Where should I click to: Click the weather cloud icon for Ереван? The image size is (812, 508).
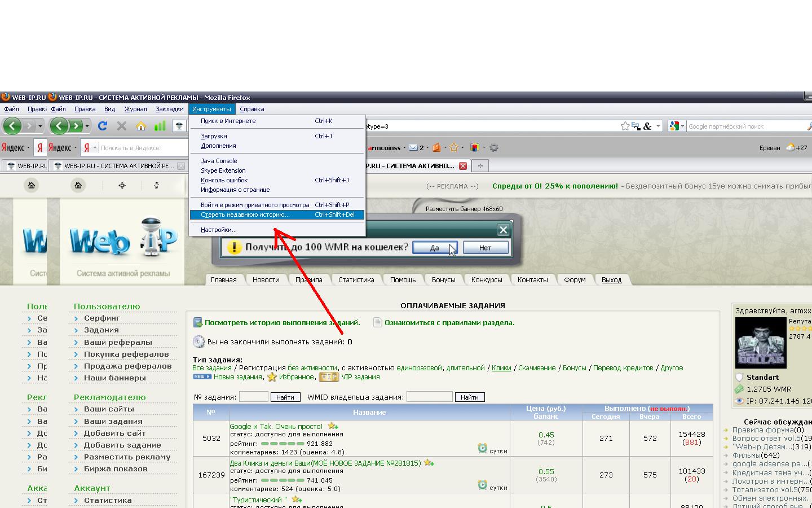tap(791, 147)
